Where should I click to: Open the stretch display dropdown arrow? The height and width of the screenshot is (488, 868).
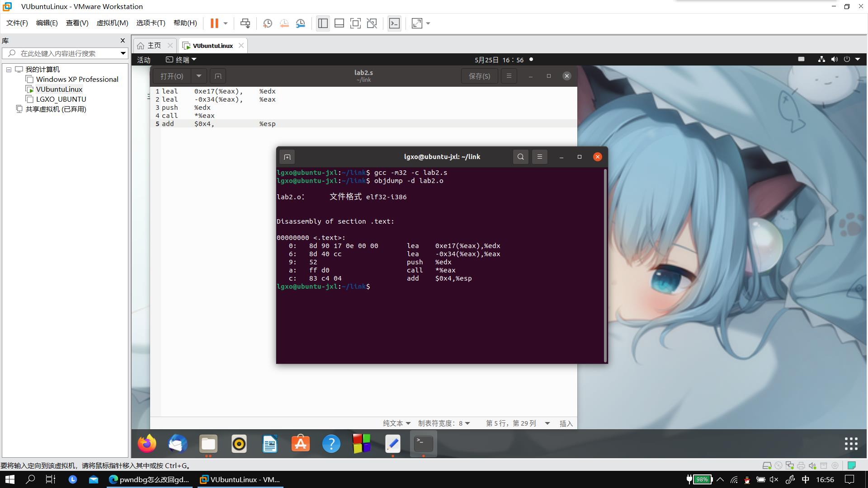428,23
